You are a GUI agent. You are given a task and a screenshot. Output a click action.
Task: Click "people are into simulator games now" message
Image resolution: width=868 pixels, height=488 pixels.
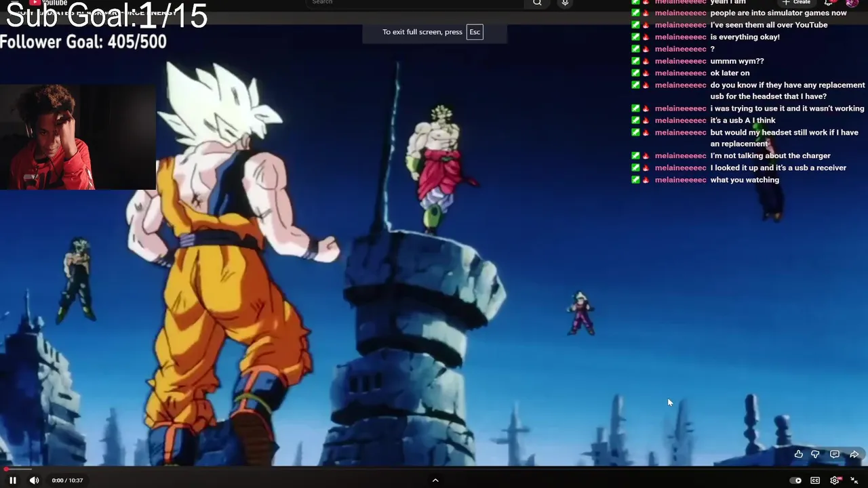(778, 13)
